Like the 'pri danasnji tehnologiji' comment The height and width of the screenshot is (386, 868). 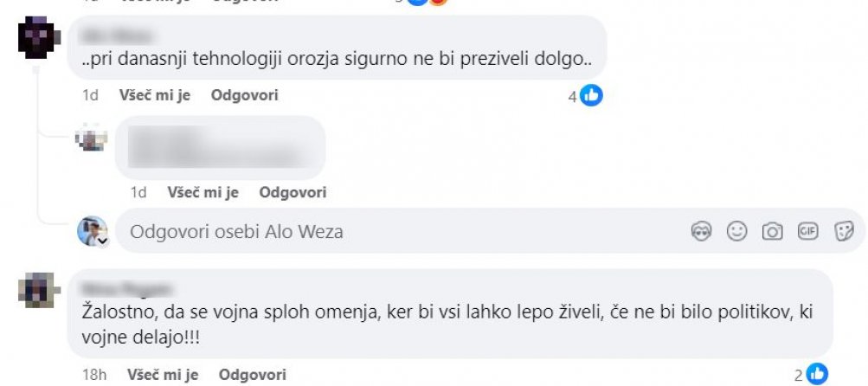[154, 95]
